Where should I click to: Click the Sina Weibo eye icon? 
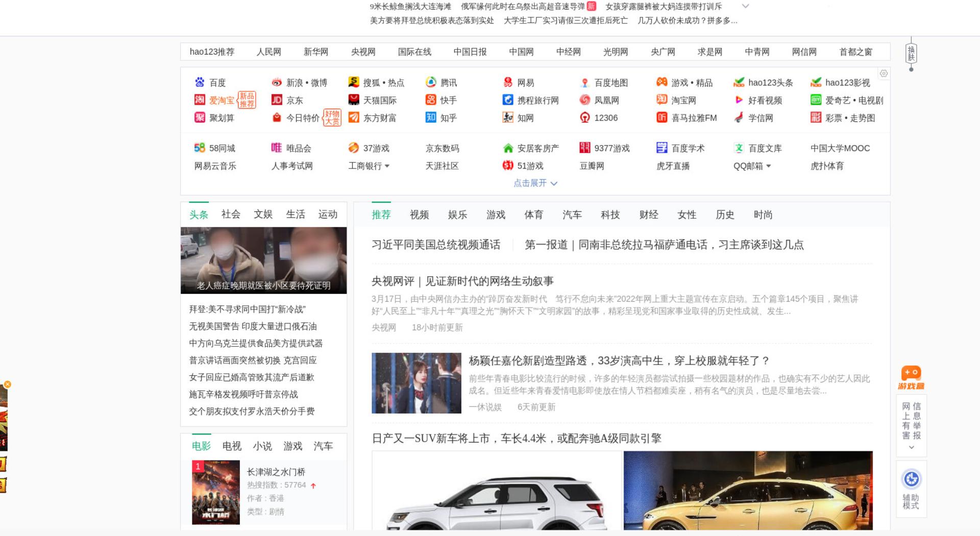(x=277, y=82)
